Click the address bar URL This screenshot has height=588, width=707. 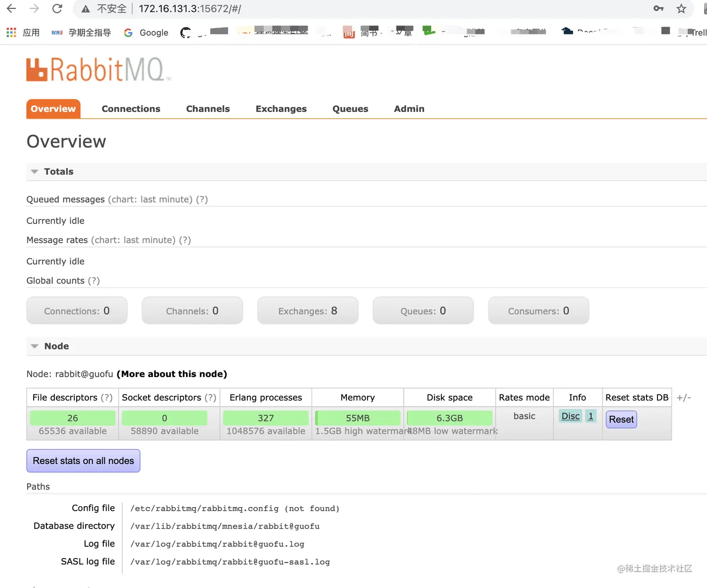(190, 9)
